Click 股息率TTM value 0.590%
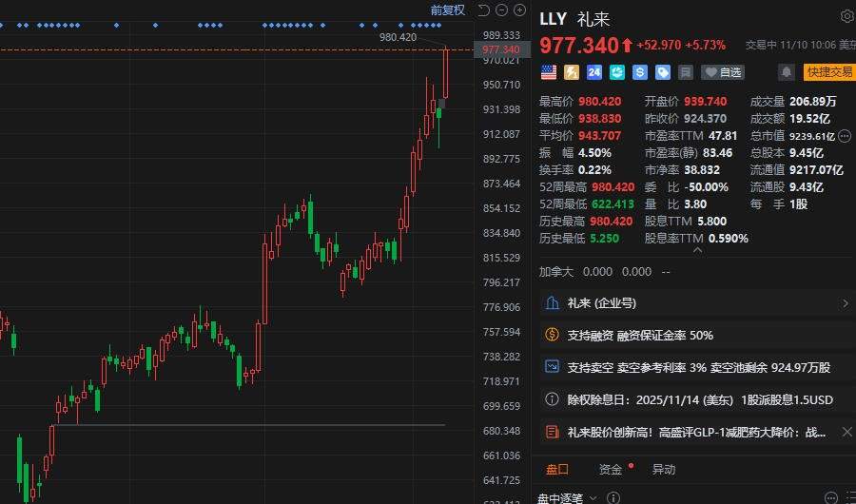Screen dimensions: 856x504 click(729, 239)
